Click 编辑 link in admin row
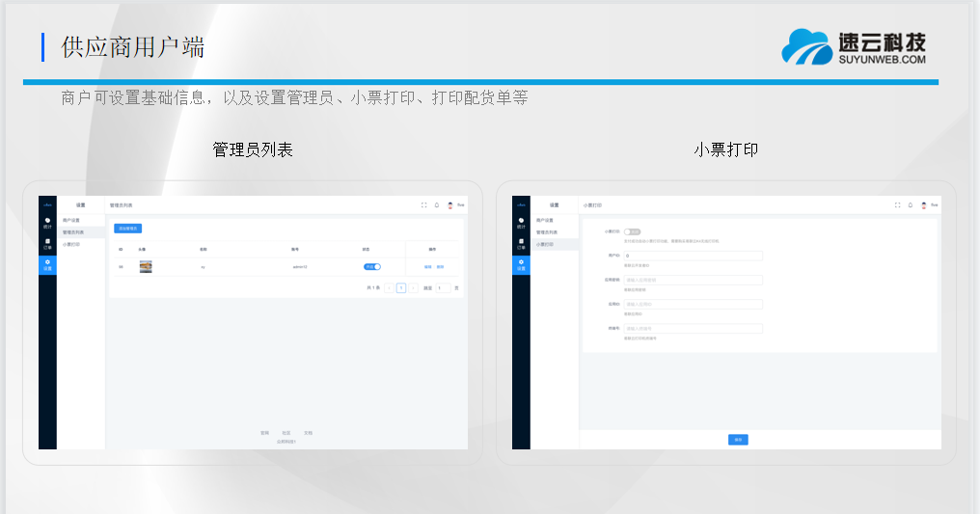This screenshot has width=980, height=514. coord(427,267)
